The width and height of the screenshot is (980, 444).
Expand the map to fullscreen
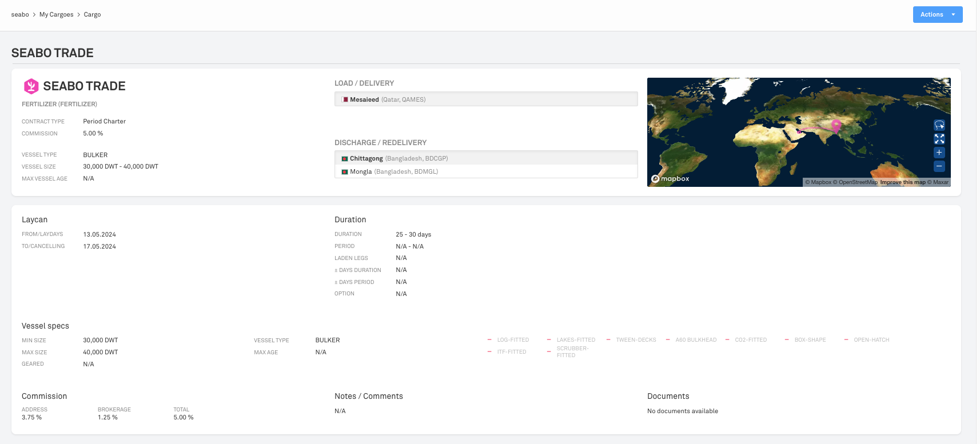939,139
